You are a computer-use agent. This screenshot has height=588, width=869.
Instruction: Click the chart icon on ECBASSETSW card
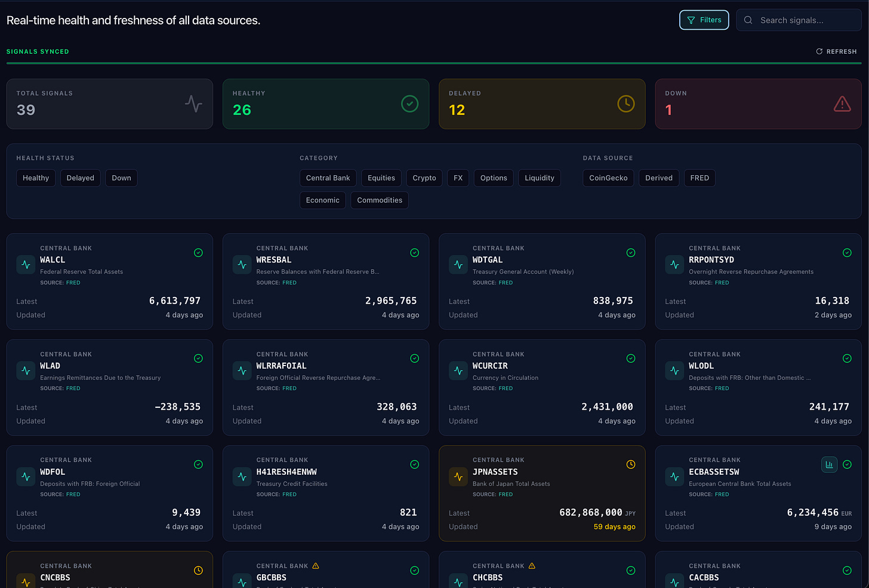coord(829,465)
